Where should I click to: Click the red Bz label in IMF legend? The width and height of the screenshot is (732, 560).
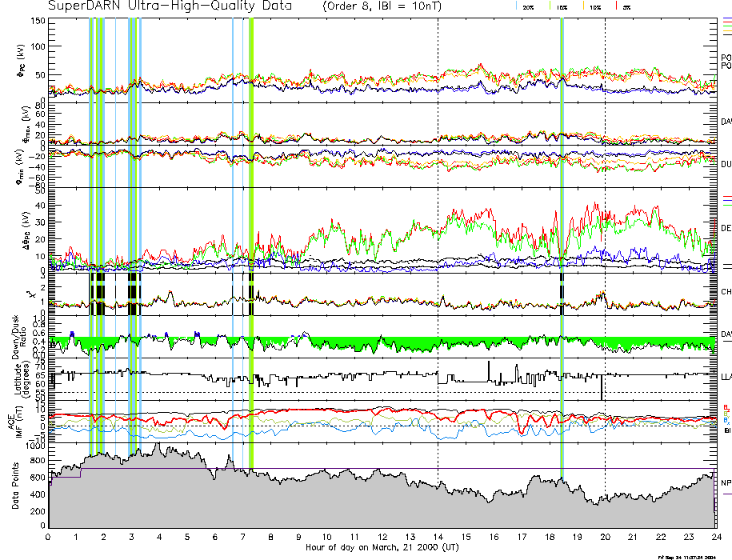[x=726, y=406]
